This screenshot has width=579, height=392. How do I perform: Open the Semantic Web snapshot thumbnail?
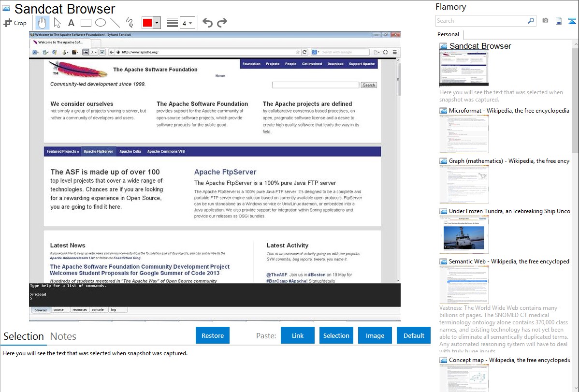point(464,285)
